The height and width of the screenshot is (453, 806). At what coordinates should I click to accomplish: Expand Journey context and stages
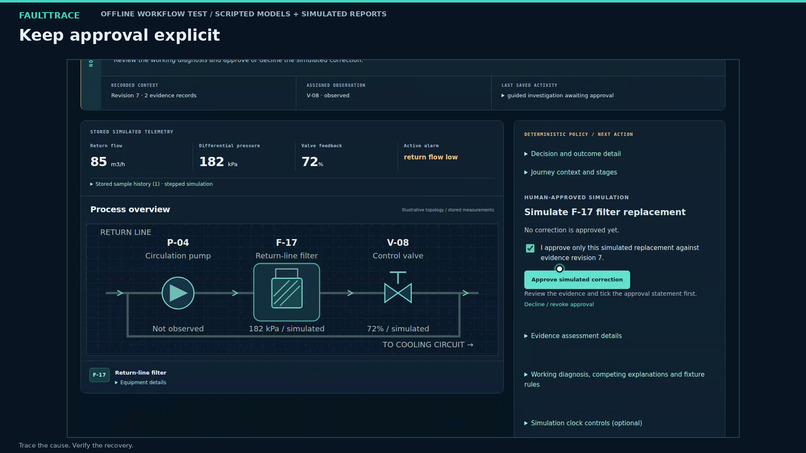coord(570,172)
